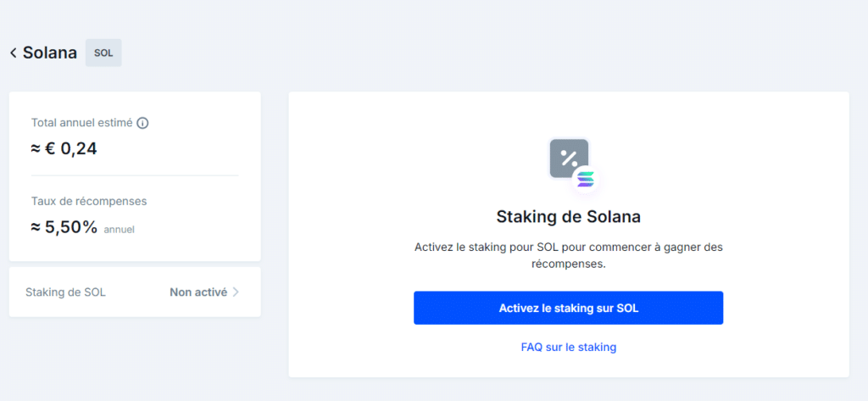Screen dimensions: 868x401
Task: Click the Solana page title
Action: pyautogui.click(x=50, y=53)
